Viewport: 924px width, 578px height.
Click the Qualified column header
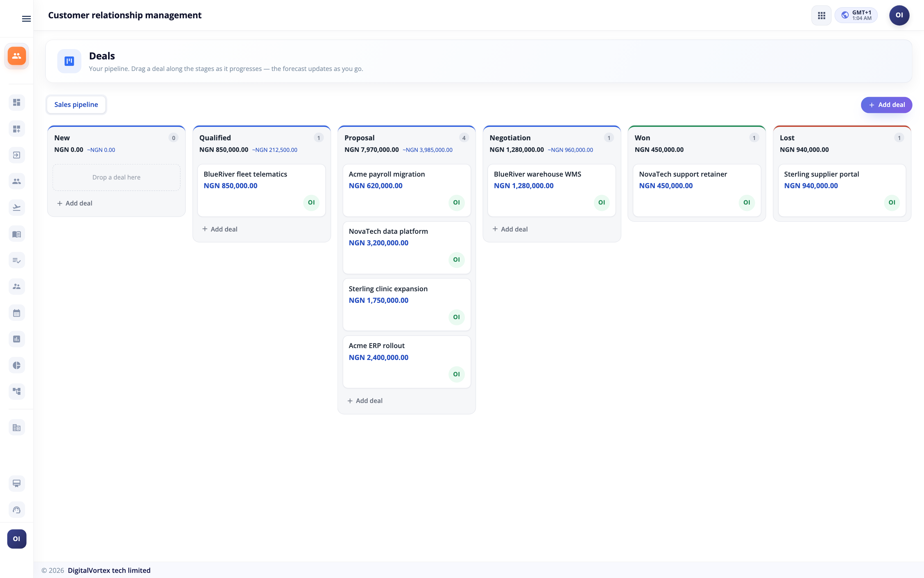tap(215, 138)
